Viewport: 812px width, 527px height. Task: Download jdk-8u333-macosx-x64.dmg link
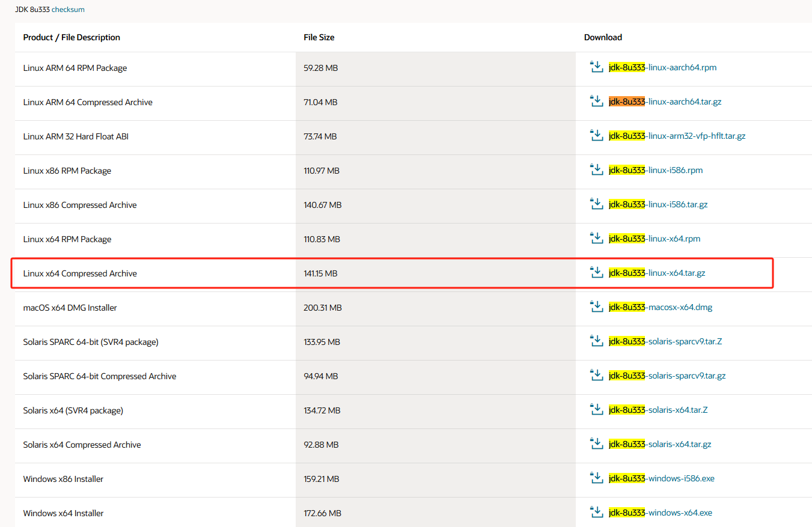click(661, 307)
